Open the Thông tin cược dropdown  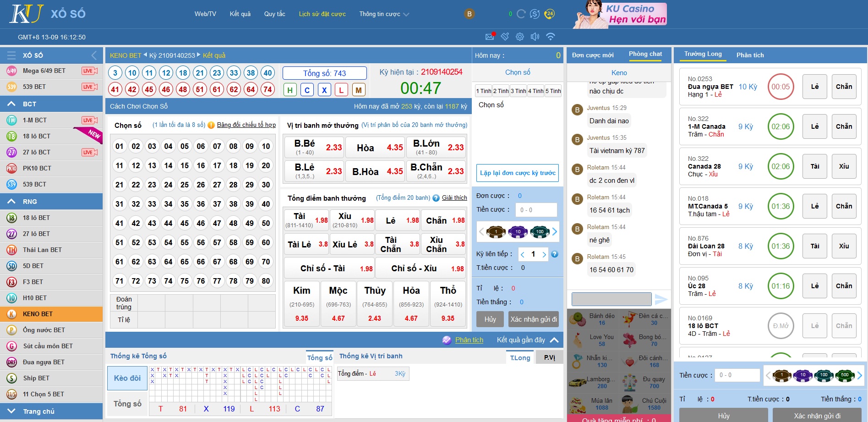coord(384,14)
